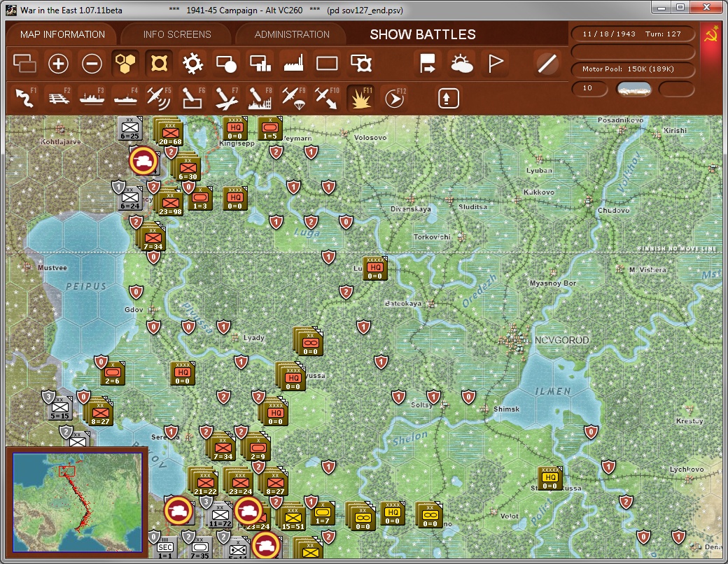Select F8 bomb city mode icon
This screenshot has height=564, width=728.
pyautogui.click(x=260, y=98)
